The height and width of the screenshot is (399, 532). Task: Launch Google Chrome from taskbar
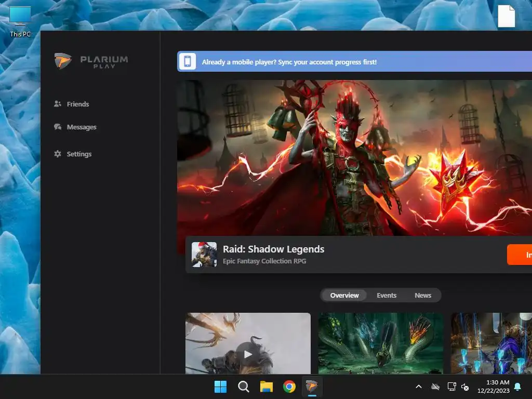point(289,387)
